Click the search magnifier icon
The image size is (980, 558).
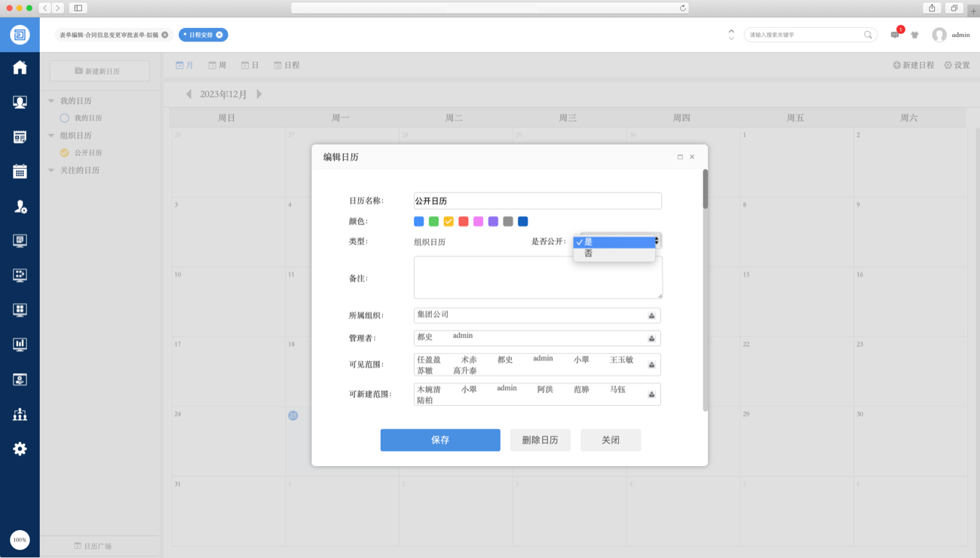(868, 35)
